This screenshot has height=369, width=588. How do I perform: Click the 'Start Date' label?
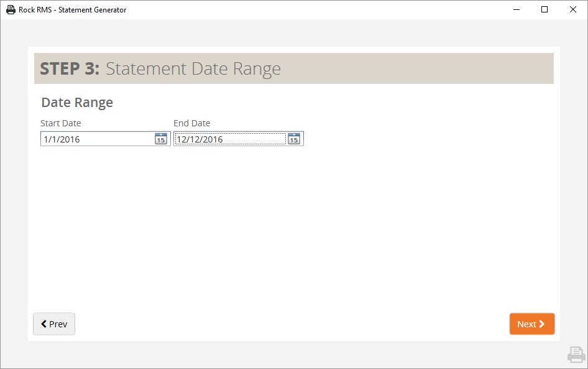pyautogui.click(x=61, y=123)
